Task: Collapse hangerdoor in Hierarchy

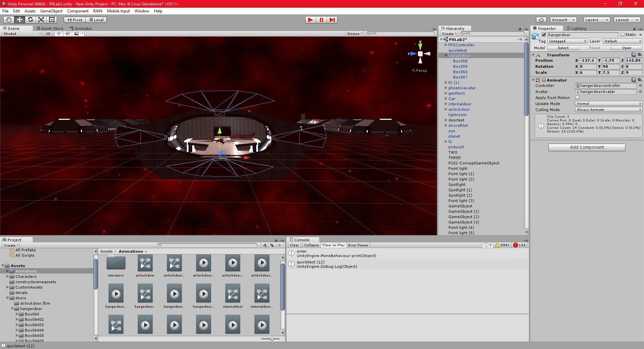Action: coord(446,56)
